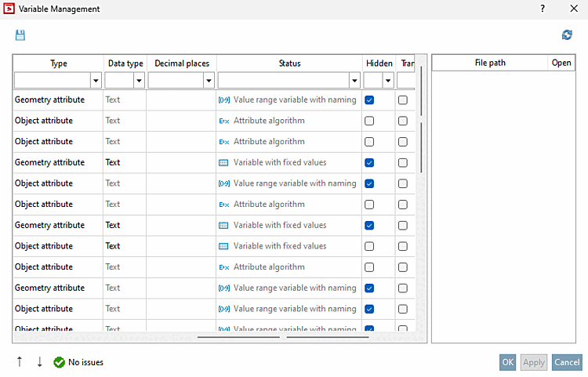This screenshot has height=377, width=588.
Task: Click the refresh icon at top right
Action: pos(567,35)
